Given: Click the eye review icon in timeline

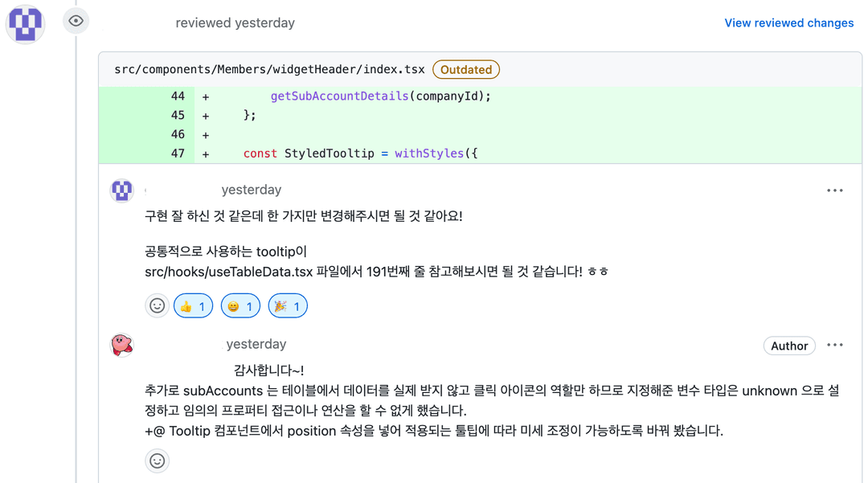Looking at the screenshot, I should (x=76, y=21).
